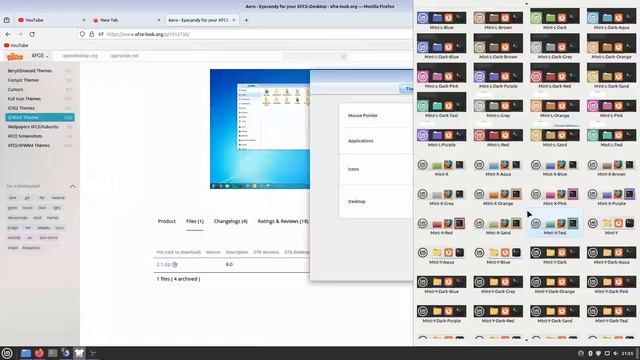
Task: Open the Linux Mint start menu
Action: click(7, 353)
